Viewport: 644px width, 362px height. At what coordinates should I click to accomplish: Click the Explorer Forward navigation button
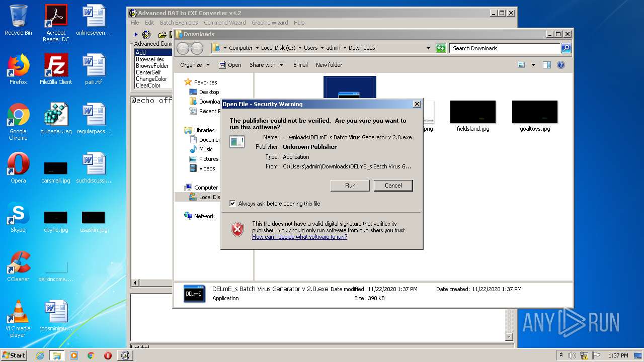click(197, 48)
